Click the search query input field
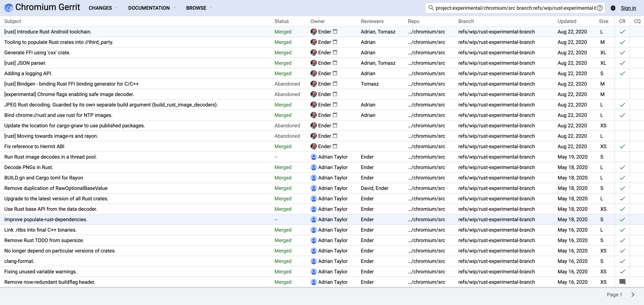This screenshot has width=644, height=305. click(515, 8)
